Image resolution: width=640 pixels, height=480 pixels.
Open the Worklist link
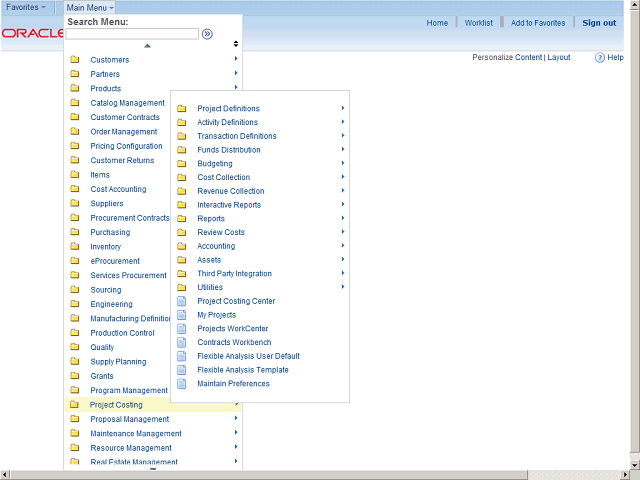pyautogui.click(x=478, y=23)
